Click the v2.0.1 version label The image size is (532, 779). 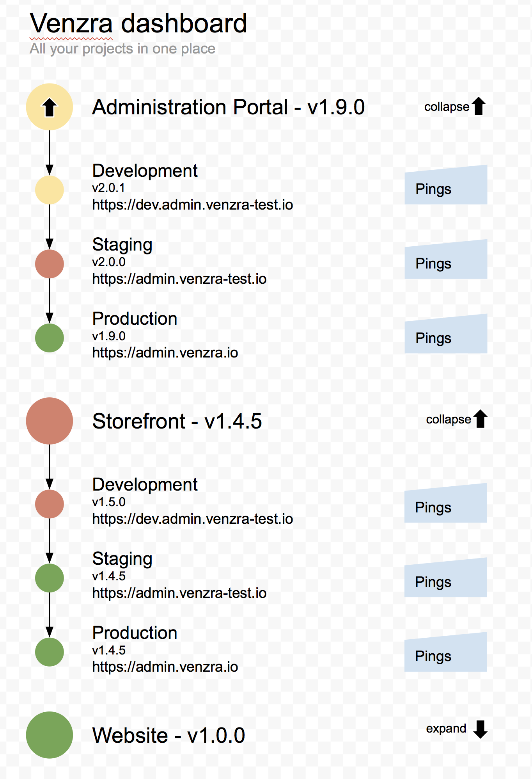108,188
